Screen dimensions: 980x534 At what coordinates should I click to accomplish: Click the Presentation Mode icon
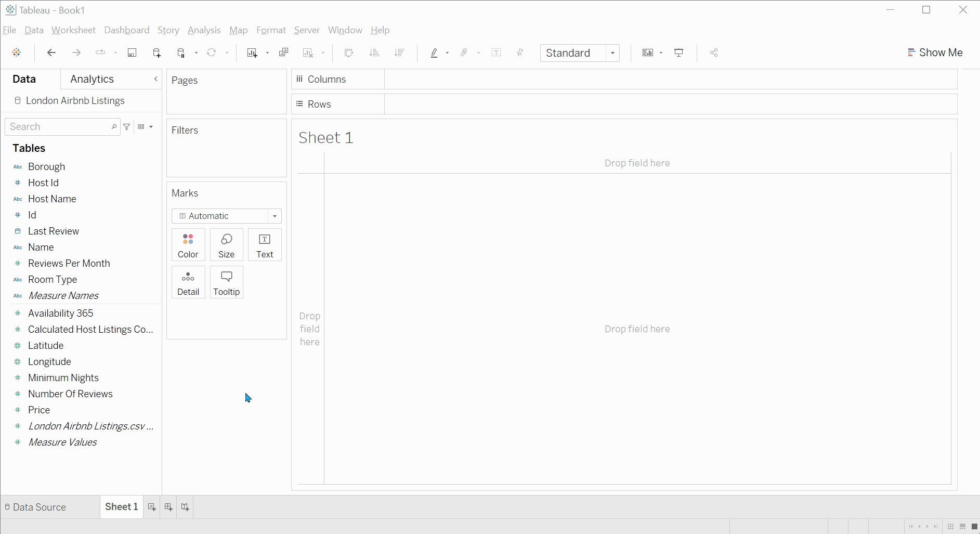(x=679, y=53)
